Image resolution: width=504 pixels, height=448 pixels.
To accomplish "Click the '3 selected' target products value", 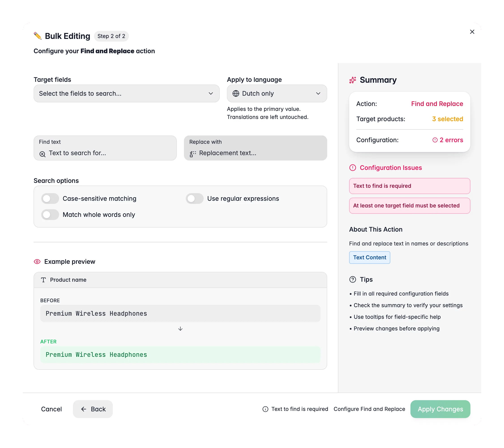I will tap(447, 119).
